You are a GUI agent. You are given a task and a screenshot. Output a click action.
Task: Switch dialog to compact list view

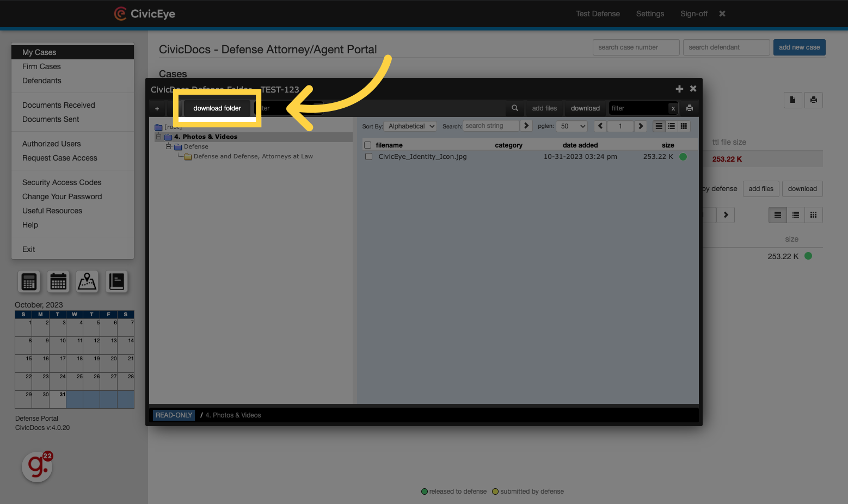pos(672,126)
